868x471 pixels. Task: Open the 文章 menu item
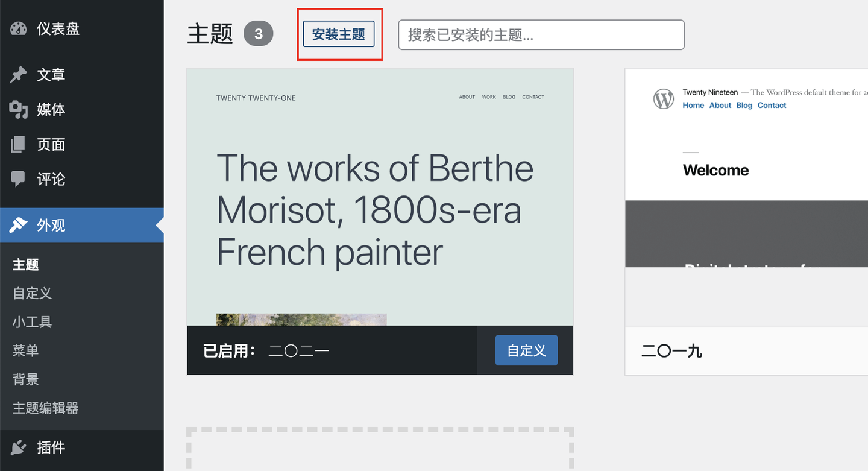click(x=82, y=75)
